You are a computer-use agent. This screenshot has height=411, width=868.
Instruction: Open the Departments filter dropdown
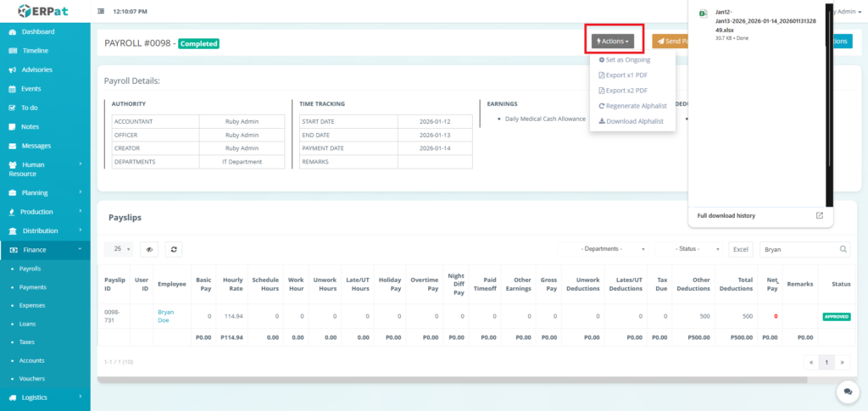[x=604, y=249]
